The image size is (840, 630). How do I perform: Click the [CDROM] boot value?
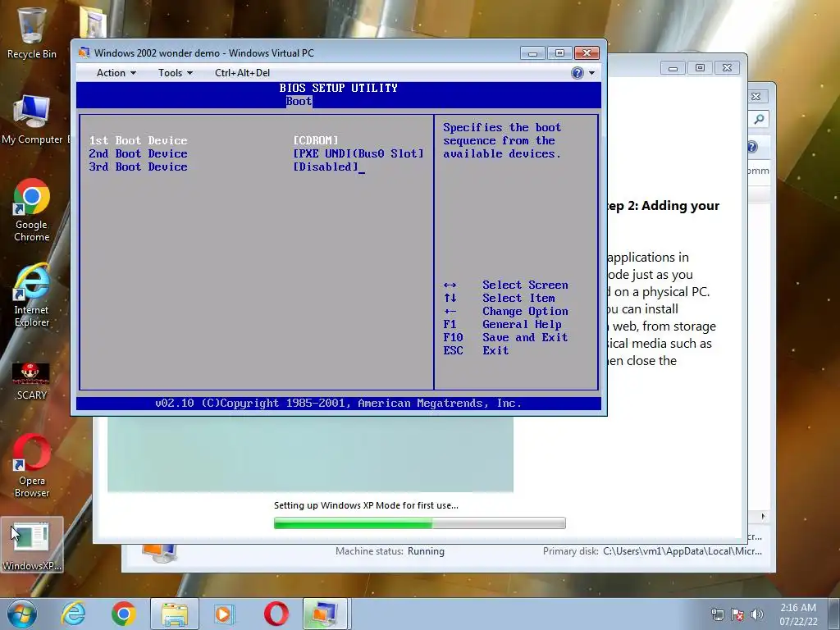click(x=316, y=140)
